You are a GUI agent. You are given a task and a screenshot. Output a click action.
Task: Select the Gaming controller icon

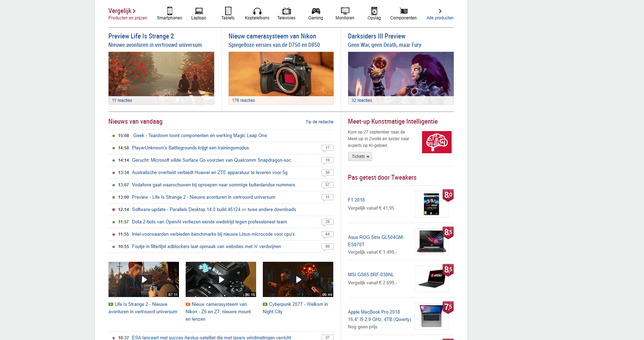pos(316,11)
